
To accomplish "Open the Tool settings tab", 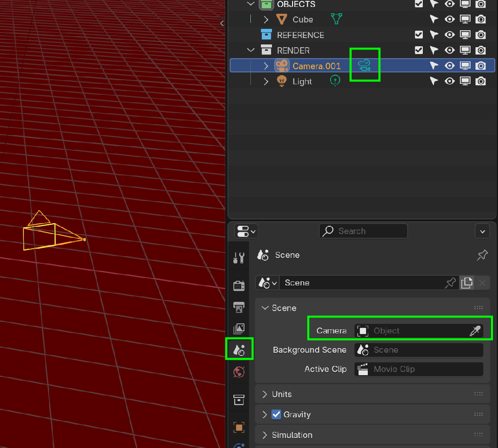I will [x=239, y=257].
